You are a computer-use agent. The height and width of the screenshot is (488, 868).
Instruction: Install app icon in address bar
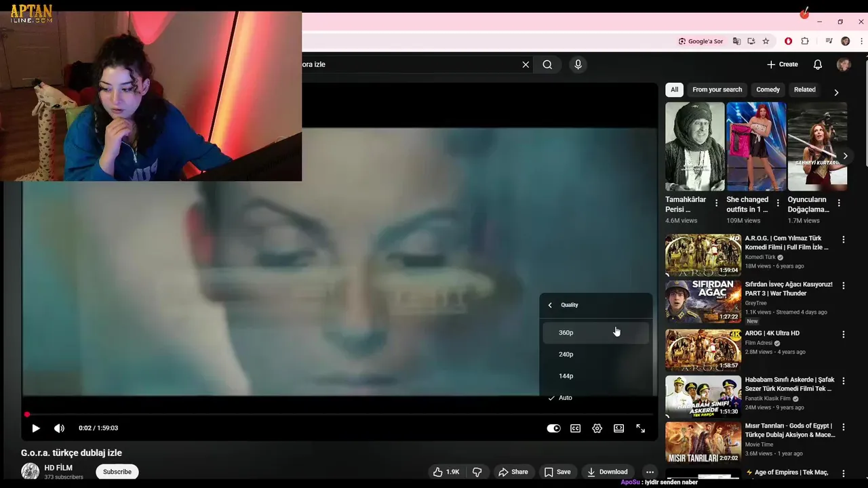pyautogui.click(x=751, y=41)
